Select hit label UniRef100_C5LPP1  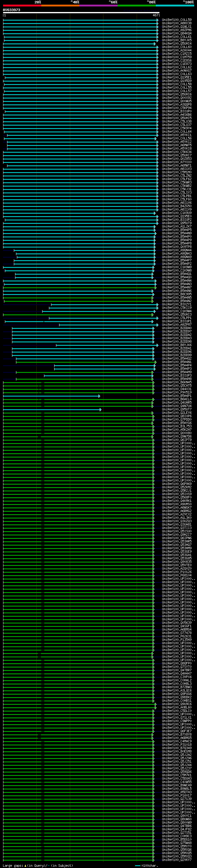[177, 318]
